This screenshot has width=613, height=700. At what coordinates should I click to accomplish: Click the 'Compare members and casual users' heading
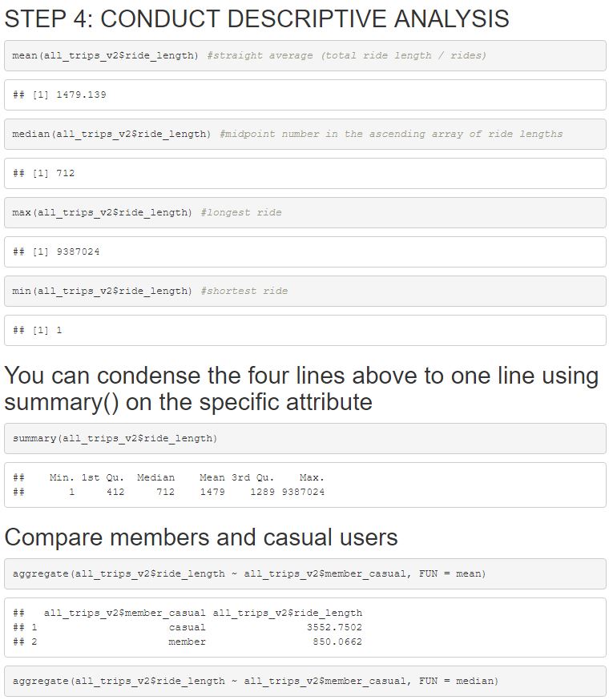[x=201, y=537]
